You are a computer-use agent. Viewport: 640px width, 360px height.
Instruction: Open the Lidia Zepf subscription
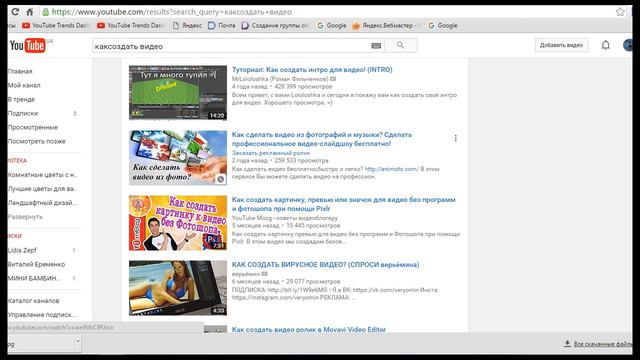pos(22,250)
